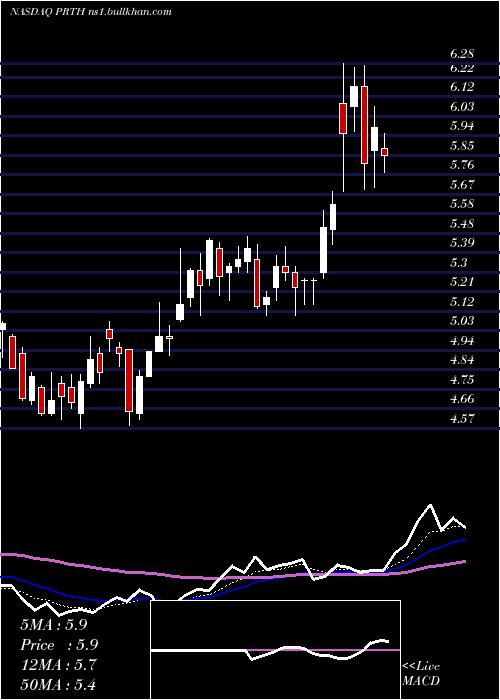Select the 5.3 price axis label
This screenshot has height=700, width=500.
coord(458,262)
